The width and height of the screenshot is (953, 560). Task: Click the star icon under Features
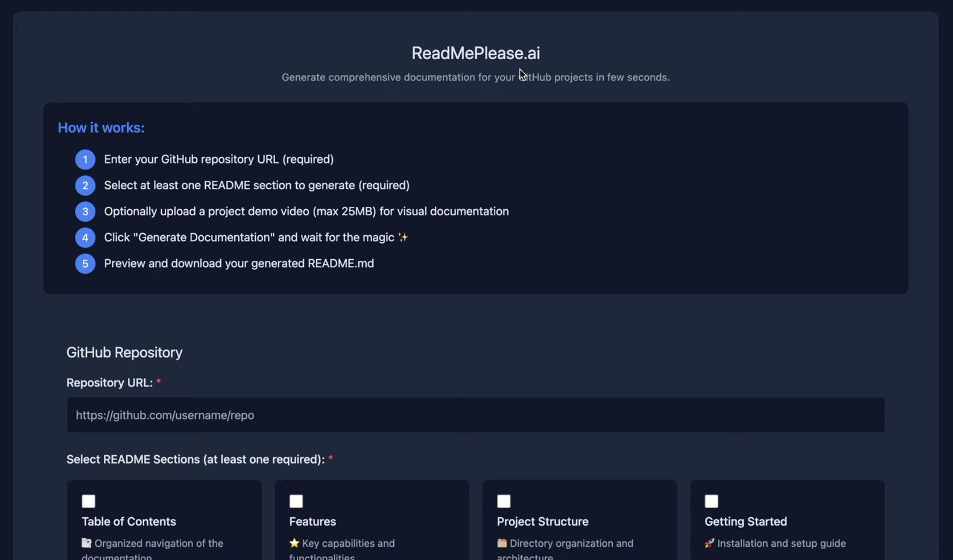294,543
